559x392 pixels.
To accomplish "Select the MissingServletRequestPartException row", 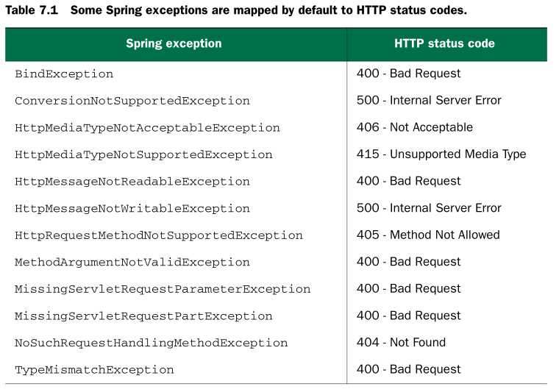I will coord(143,316).
